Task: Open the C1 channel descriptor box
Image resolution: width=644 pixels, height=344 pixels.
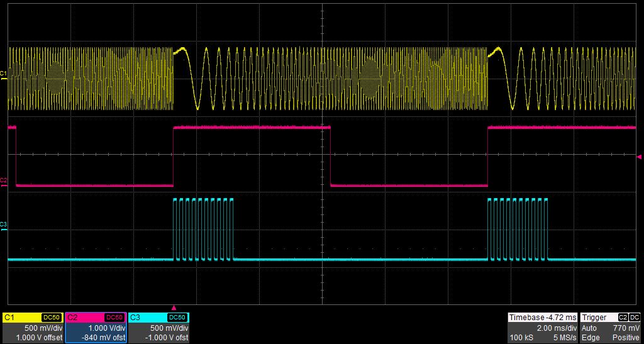Action: (33, 328)
